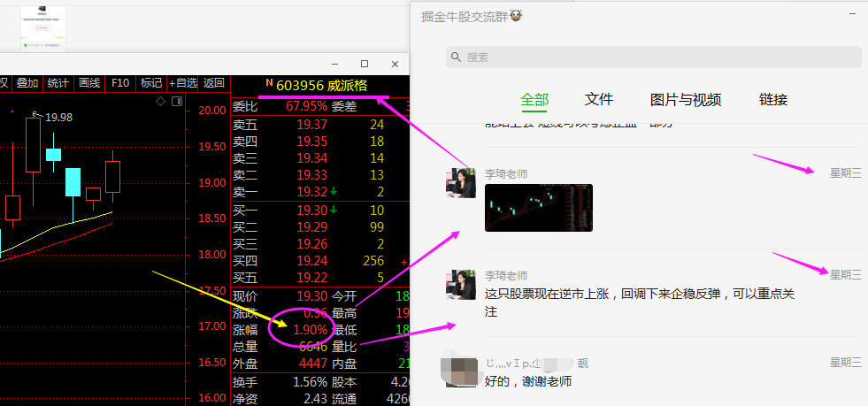Switch to the 图片与视频 tab
Screen dimensions: 868x406
click(686, 100)
